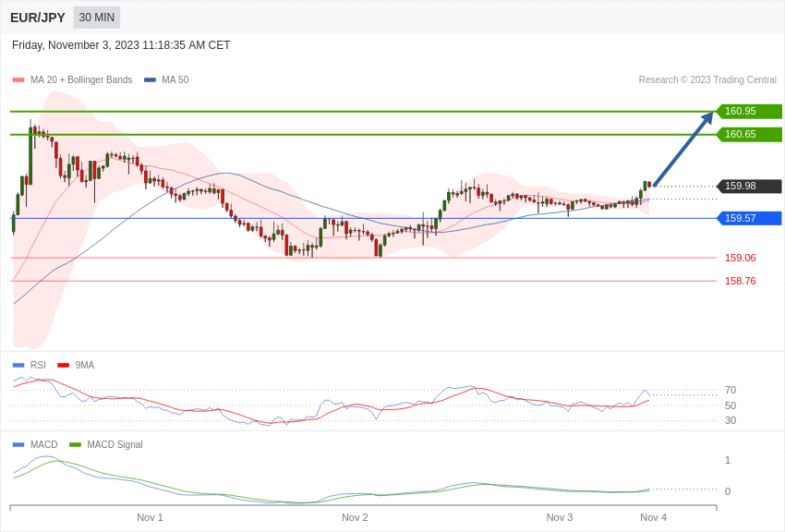Click Research © 2023 Trading Central credit
This screenshot has width=785, height=532.
tap(707, 79)
